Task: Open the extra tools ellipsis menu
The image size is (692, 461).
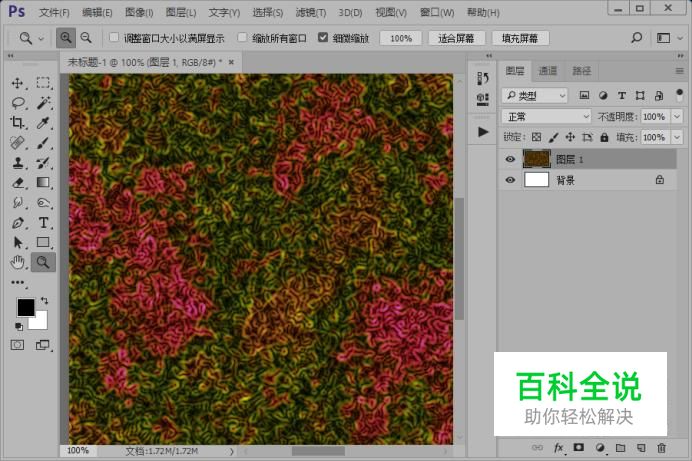Action: (17, 282)
